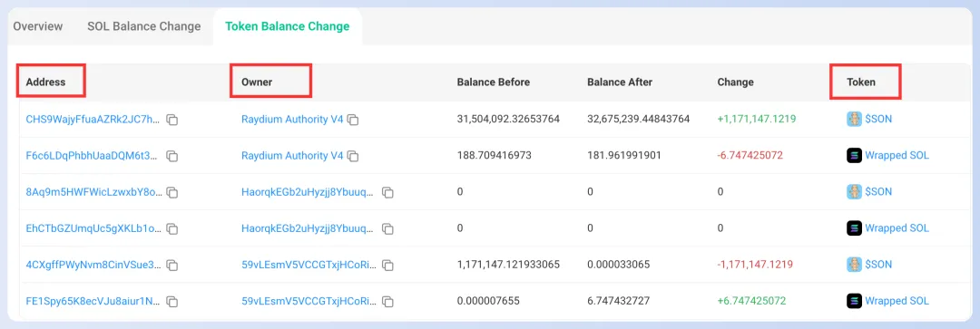980x329 pixels.
Task: Open 59vLEsmV5VCCGTxjHCoRi owner link in fifth row
Action: [x=309, y=265]
